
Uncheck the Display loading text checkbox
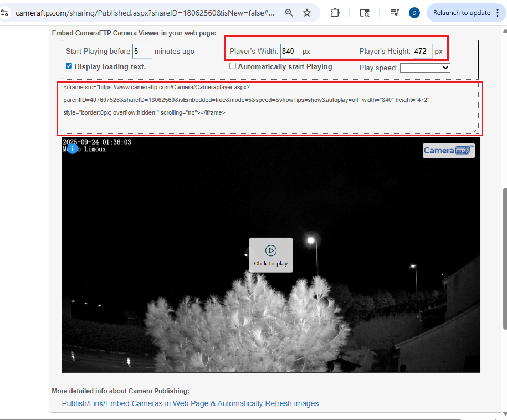pyautogui.click(x=69, y=66)
